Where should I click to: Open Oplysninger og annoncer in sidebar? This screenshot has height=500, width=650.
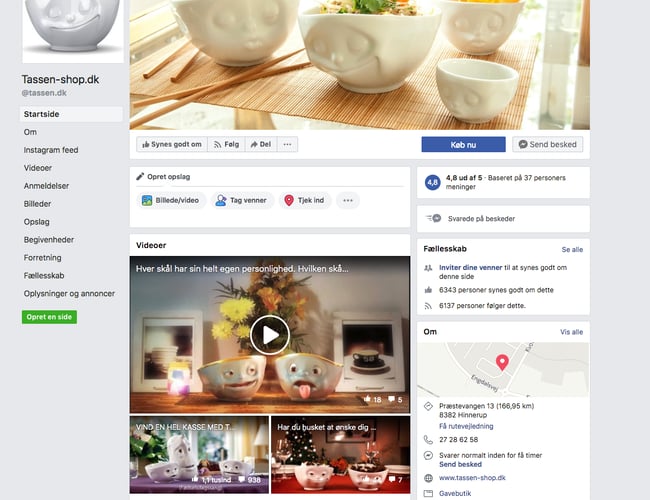tap(69, 294)
